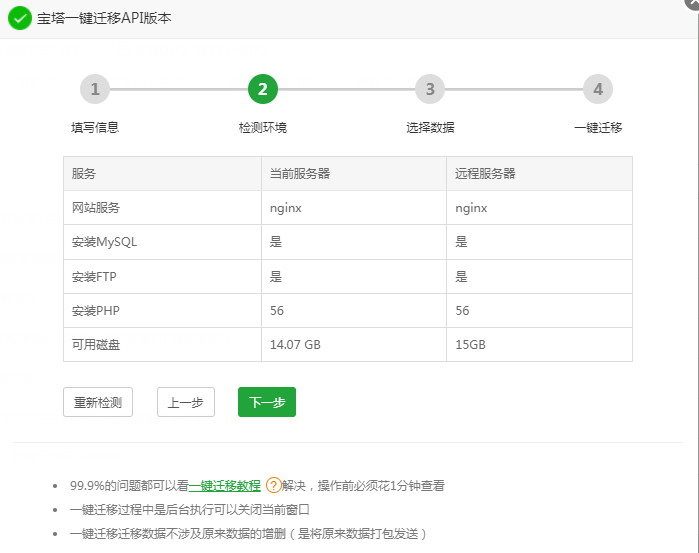Open the 一键迁移教程 tutorial link
This screenshot has height=553, width=699.
tap(224, 485)
